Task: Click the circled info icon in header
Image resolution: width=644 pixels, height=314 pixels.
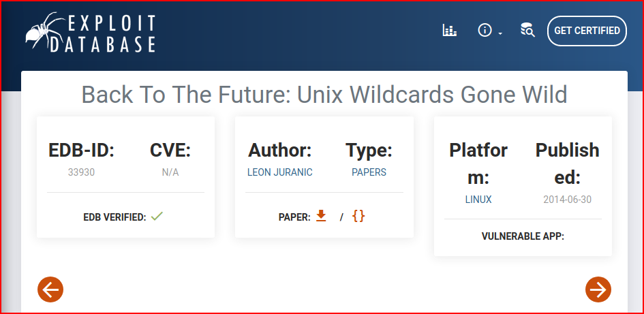Action: 485,31
